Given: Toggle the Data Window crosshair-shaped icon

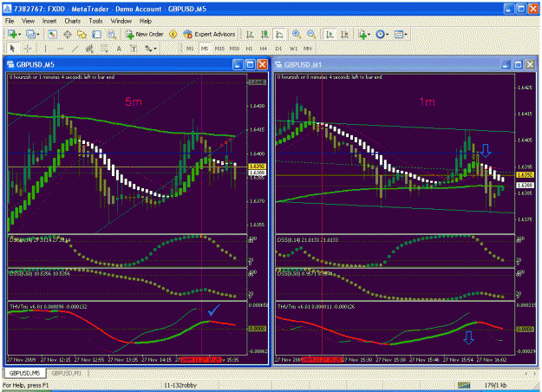Looking at the screenshot, I should click(68, 34).
